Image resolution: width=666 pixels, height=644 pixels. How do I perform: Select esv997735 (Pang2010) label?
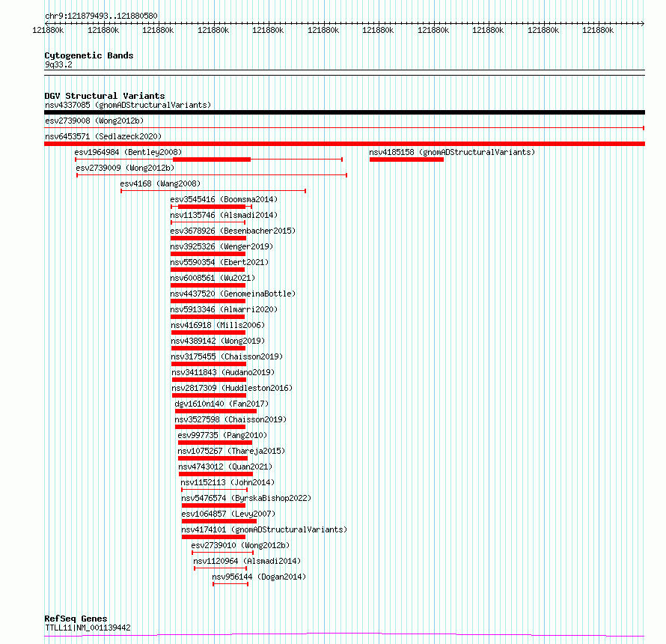(222, 435)
